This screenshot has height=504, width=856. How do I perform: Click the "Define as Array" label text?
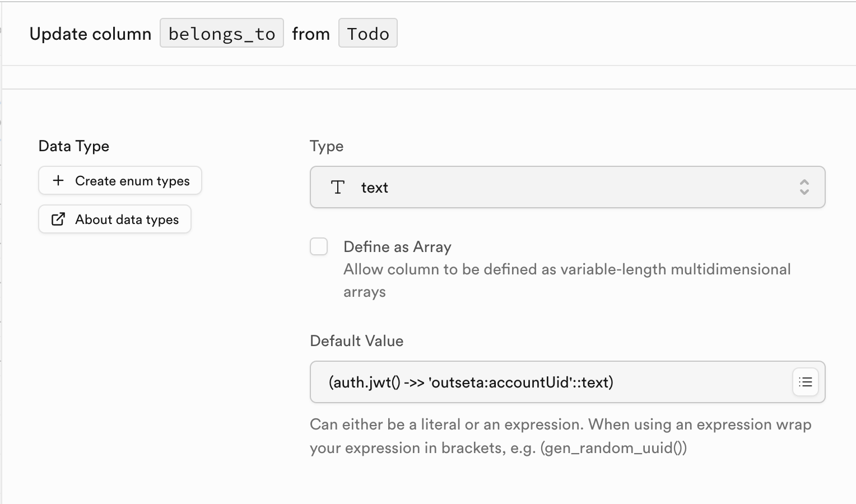click(x=397, y=246)
